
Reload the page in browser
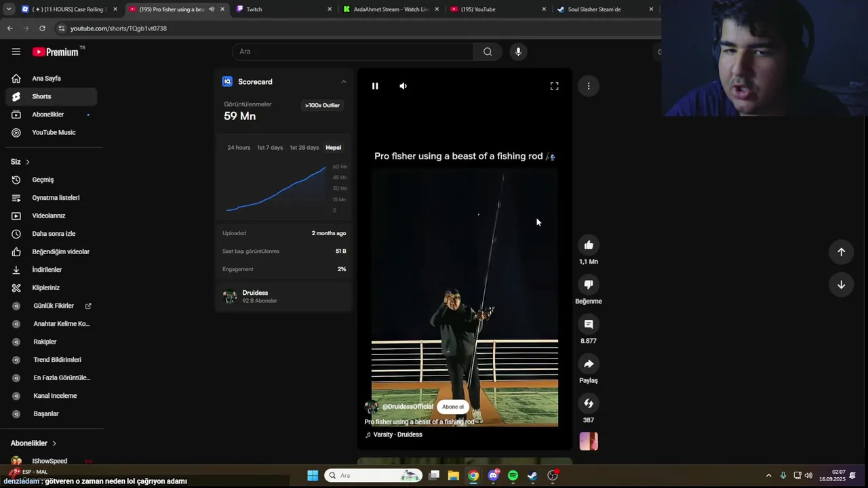pyautogui.click(x=42, y=28)
